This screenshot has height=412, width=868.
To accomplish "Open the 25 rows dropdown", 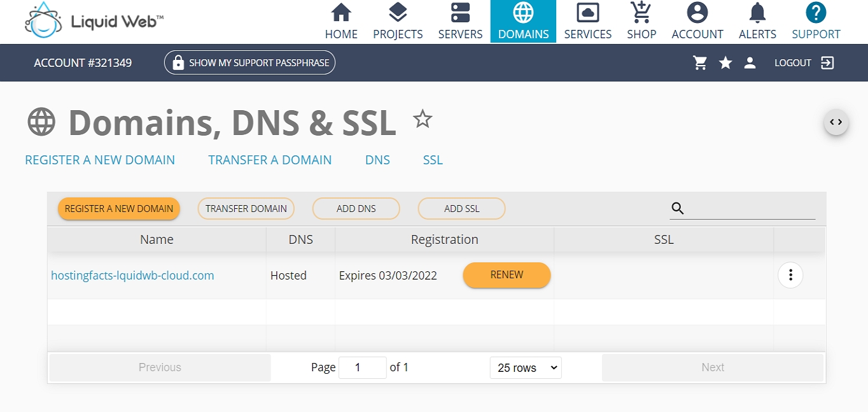I will click(526, 367).
